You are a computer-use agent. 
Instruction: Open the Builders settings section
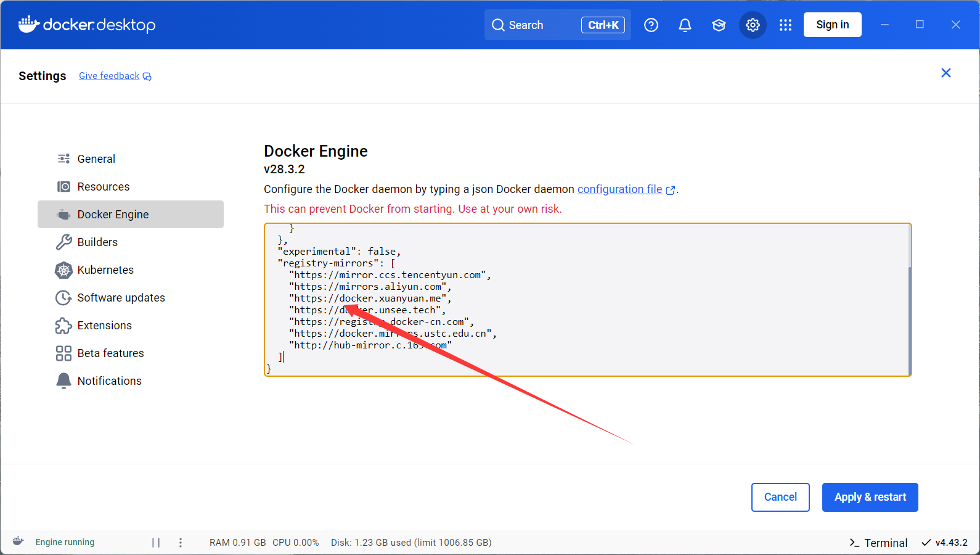coord(131,242)
